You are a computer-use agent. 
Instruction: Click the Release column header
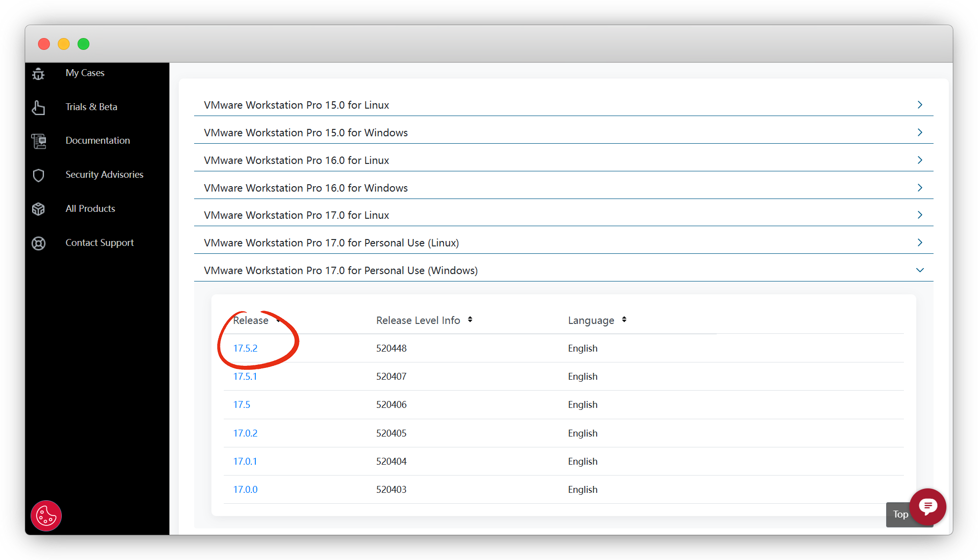click(251, 320)
